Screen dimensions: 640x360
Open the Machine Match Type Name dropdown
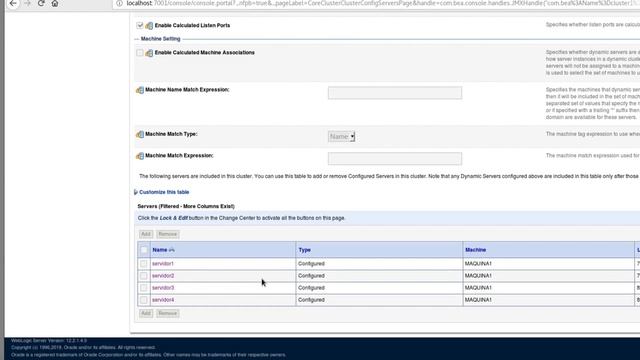tap(342, 136)
